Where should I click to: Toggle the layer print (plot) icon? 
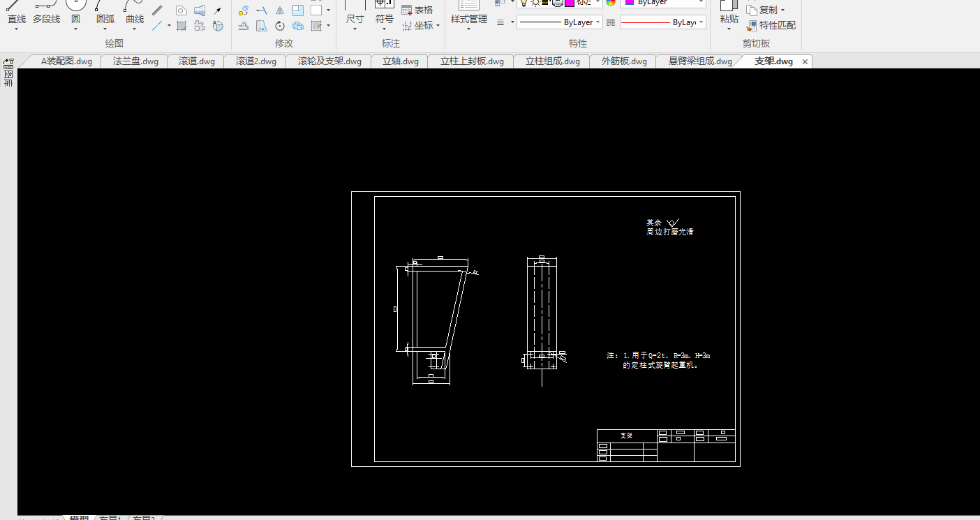coord(556,3)
